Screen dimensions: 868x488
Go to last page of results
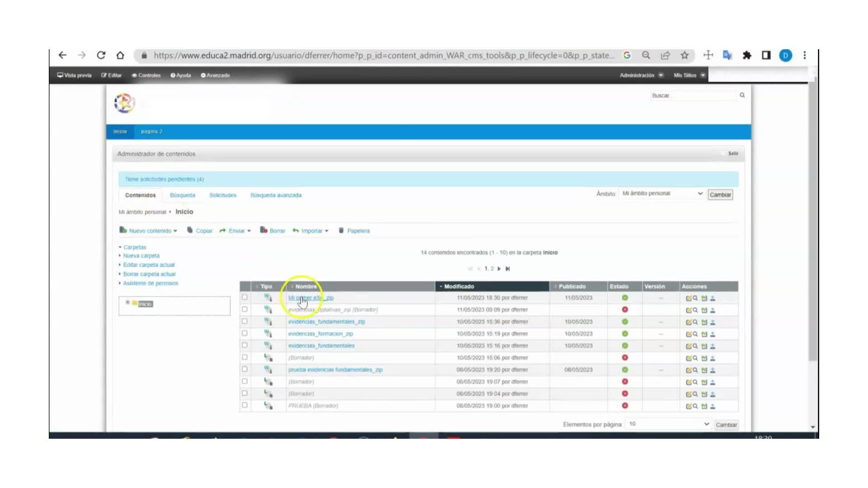point(508,269)
